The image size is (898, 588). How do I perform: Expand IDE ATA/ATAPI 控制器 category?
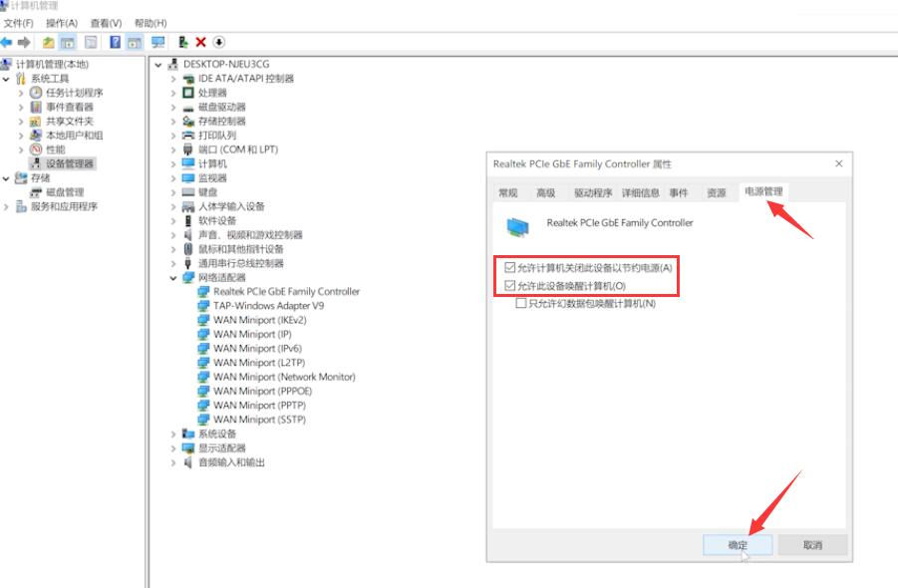(x=173, y=79)
